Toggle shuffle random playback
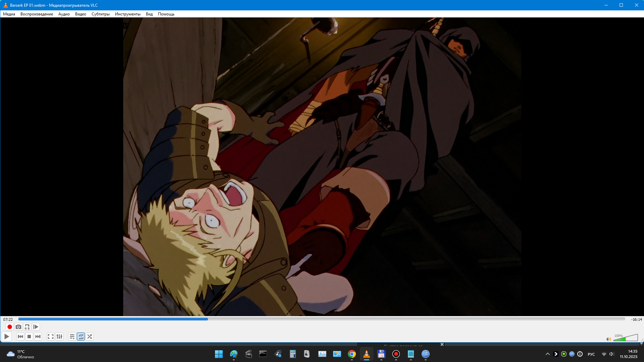Screen dimensions: 644x362 90,337
